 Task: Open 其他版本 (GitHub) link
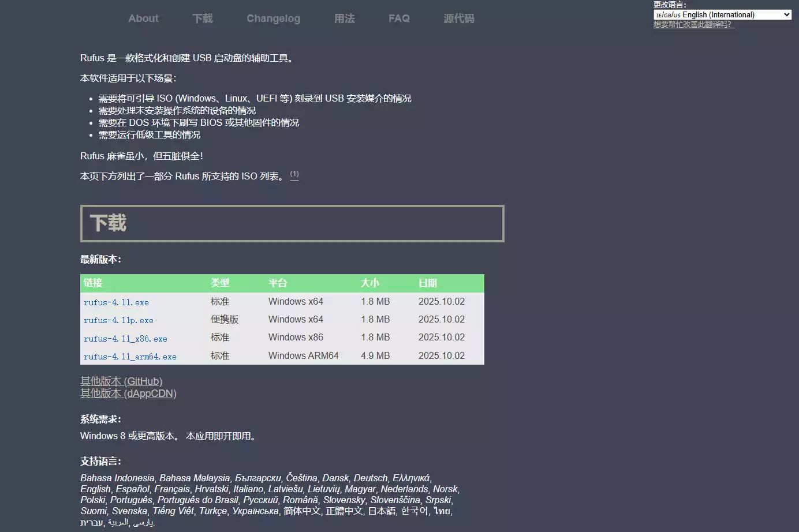(x=121, y=381)
